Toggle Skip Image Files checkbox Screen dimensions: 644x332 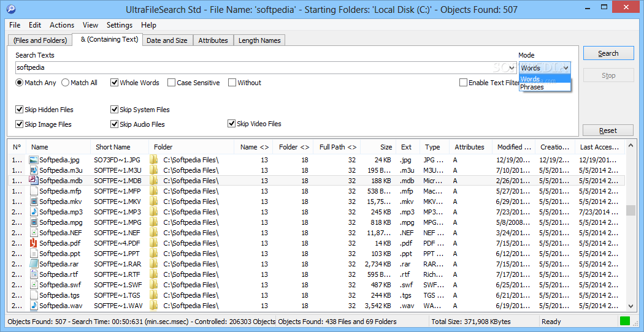pos(19,124)
